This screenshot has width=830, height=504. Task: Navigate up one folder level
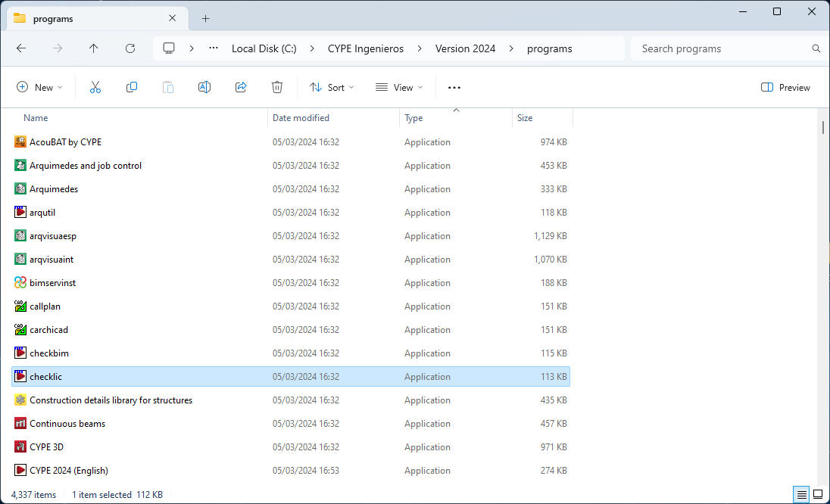(94, 48)
